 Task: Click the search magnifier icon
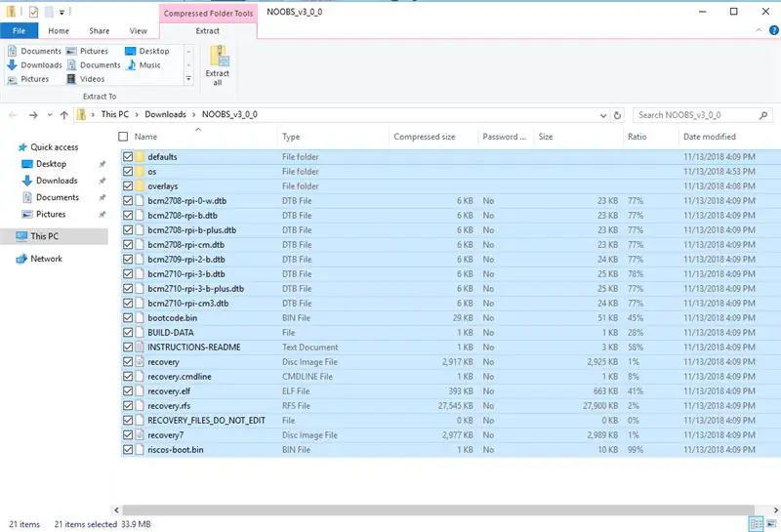763,115
